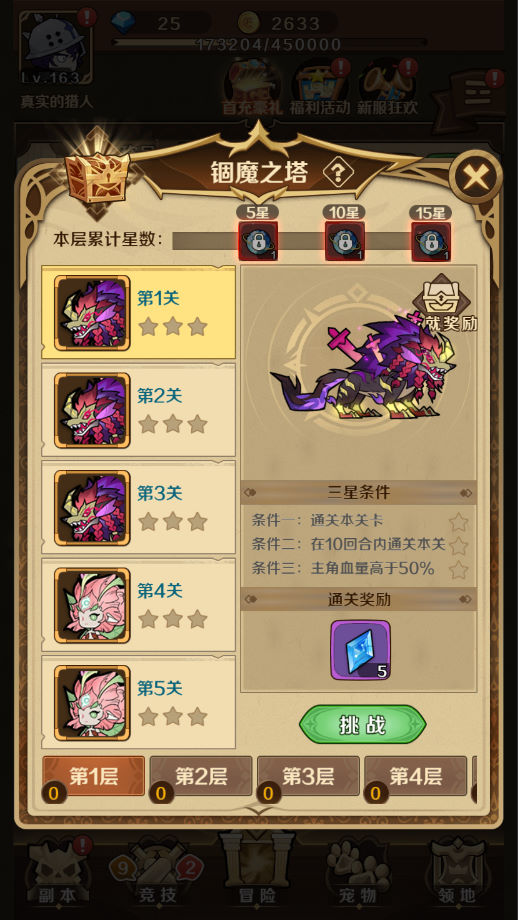518x920 pixels.
Task: Tap the golden treasure chest icon
Action: point(97,177)
